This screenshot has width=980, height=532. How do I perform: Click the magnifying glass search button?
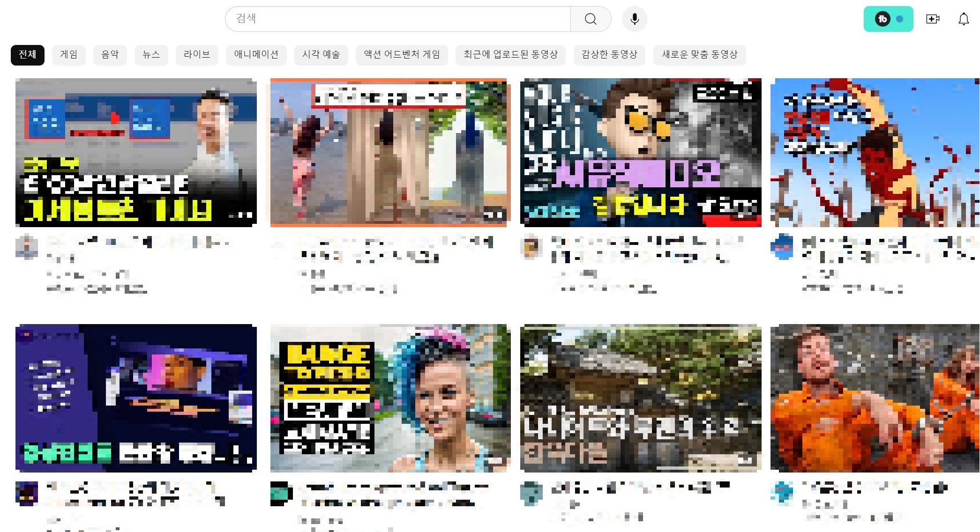(x=591, y=19)
